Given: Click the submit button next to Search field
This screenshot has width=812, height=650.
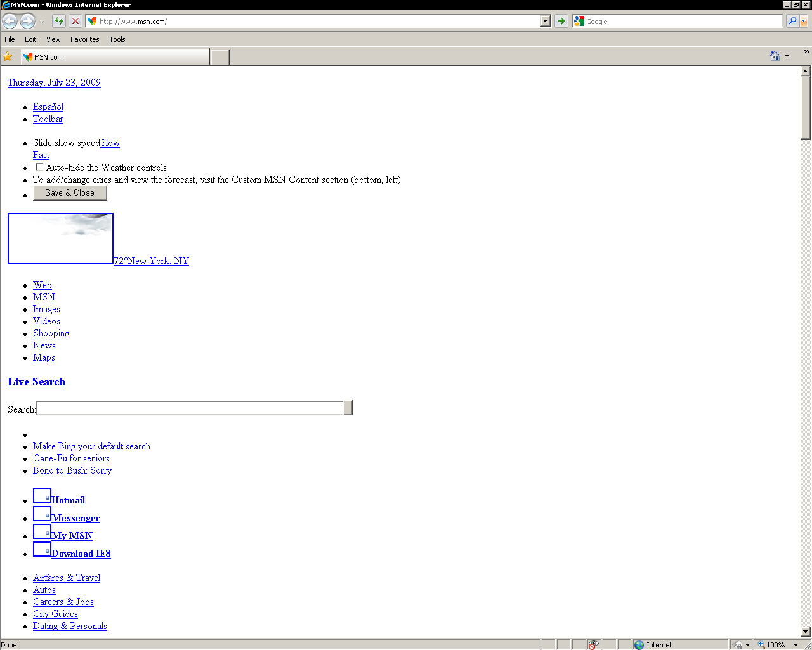Looking at the screenshot, I should [348, 408].
